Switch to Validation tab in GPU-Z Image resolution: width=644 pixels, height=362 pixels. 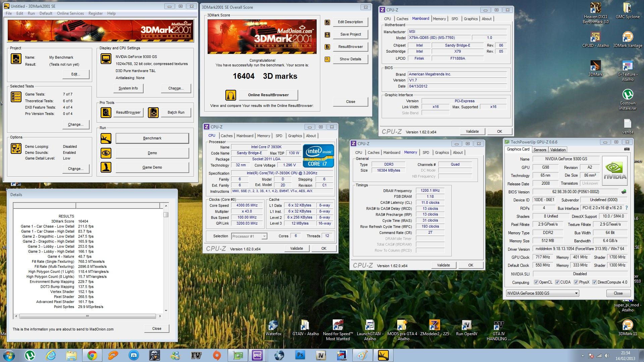coord(558,150)
